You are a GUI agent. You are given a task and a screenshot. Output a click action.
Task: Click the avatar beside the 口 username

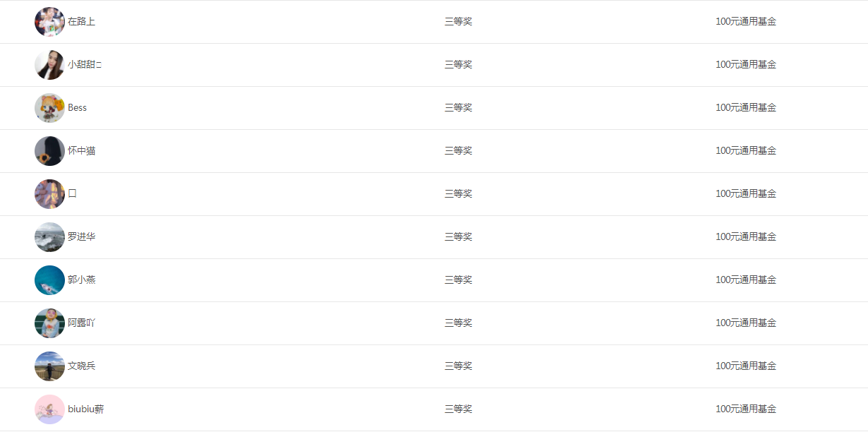click(49, 194)
